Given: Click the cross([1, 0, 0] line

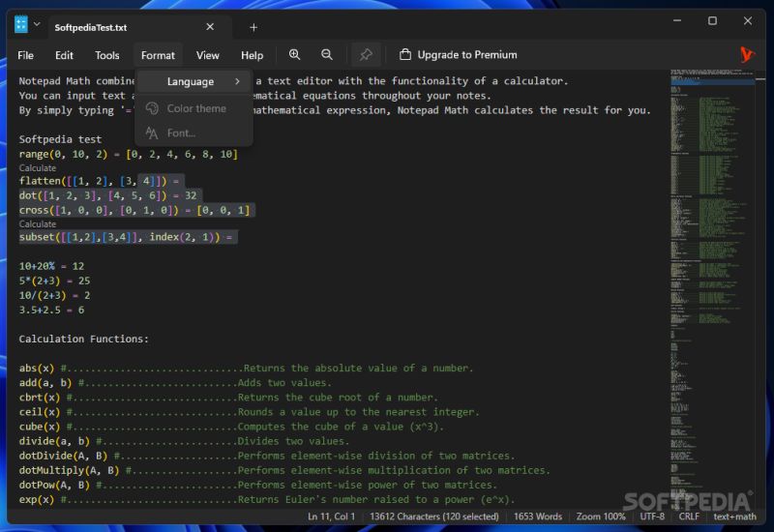Looking at the screenshot, I should click(134, 210).
